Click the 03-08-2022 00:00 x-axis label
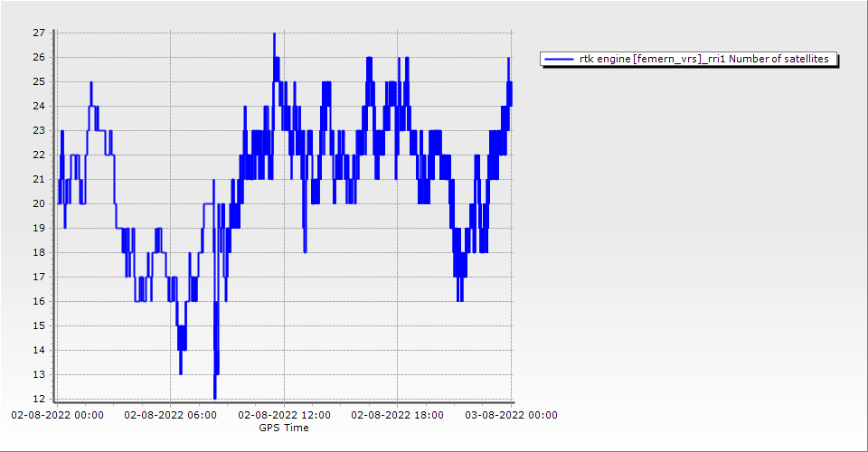This screenshot has width=868, height=452. [511, 415]
